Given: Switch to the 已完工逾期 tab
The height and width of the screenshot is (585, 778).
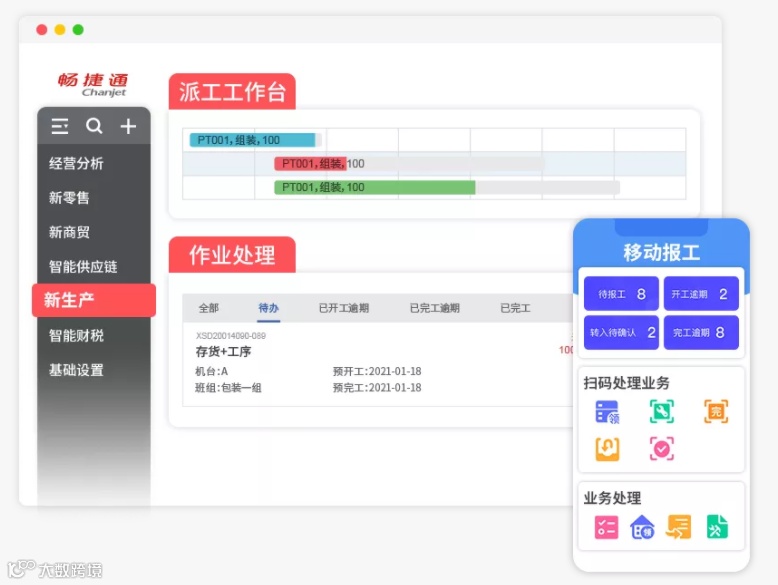Looking at the screenshot, I should pos(435,308).
